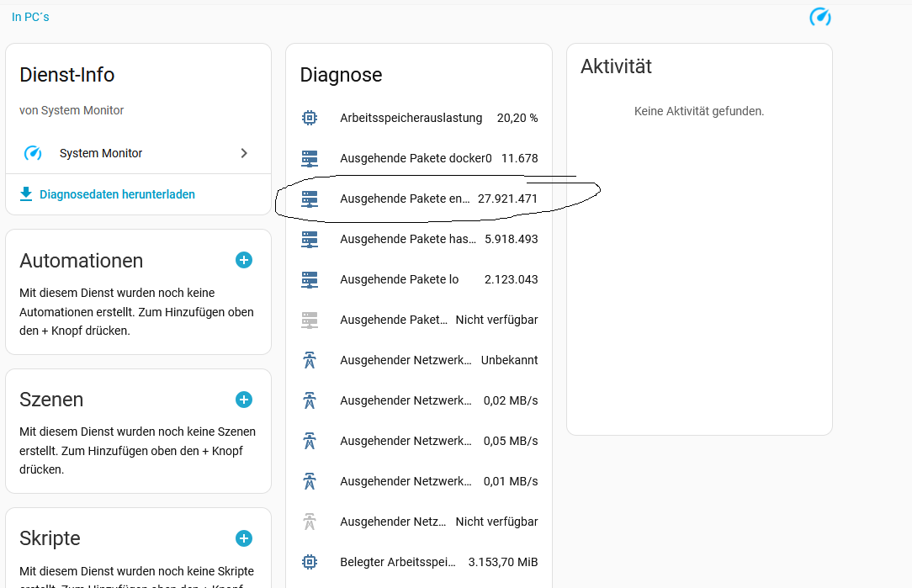
Task: Open the 0,02 MB/s network throughput entity
Action: 419,400
